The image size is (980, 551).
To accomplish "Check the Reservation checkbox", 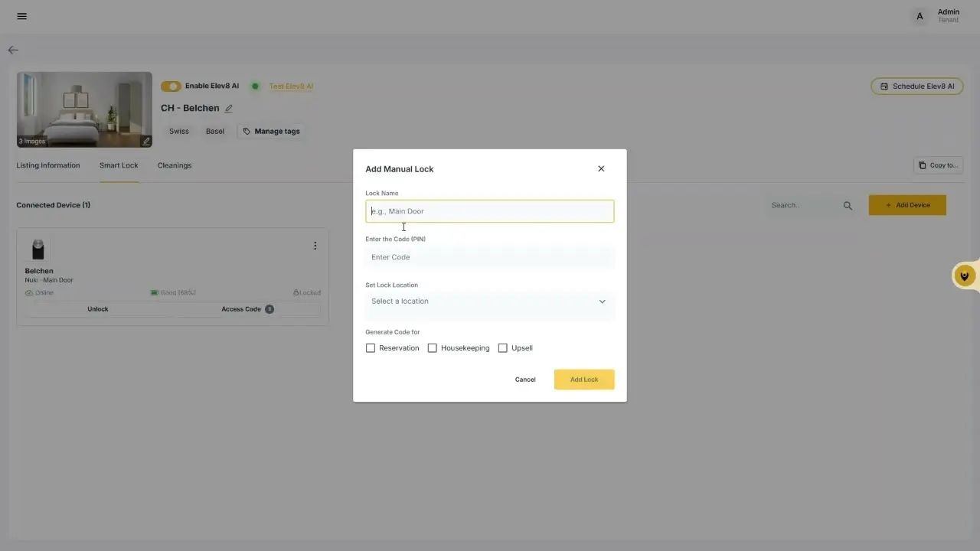I will (x=371, y=348).
